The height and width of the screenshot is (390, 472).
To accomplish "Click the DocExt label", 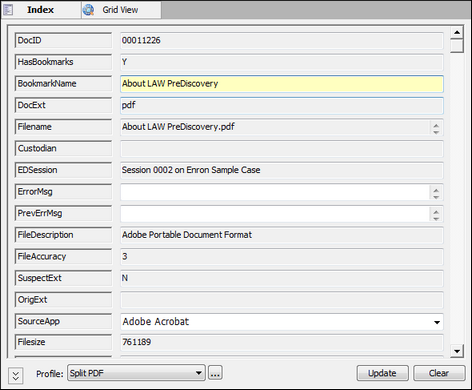I will coord(63,106).
